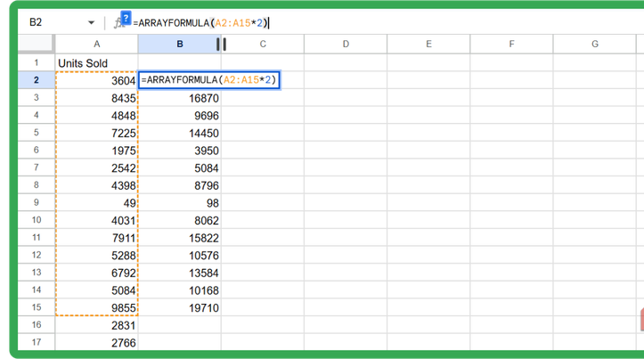The width and height of the screenshot is (644, 359).
Task: Select row 15 header
Action: [37, 307]
